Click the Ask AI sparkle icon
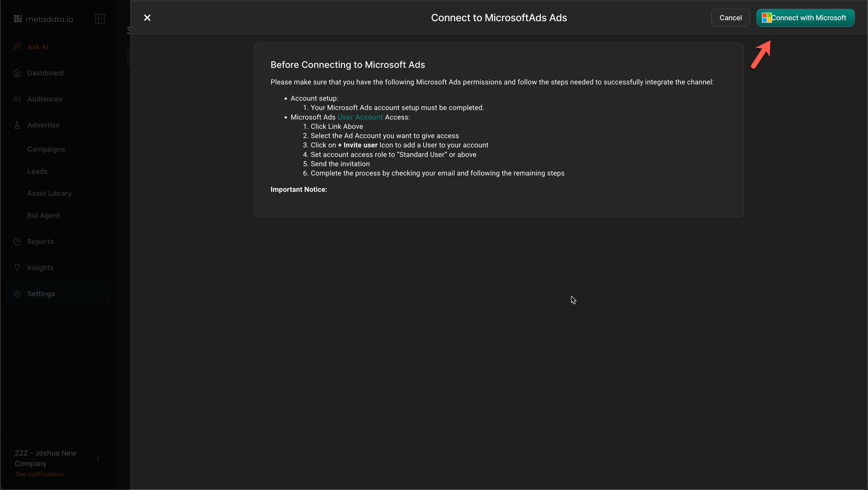This screenshot has height=490, width=868. pos(18,47)
